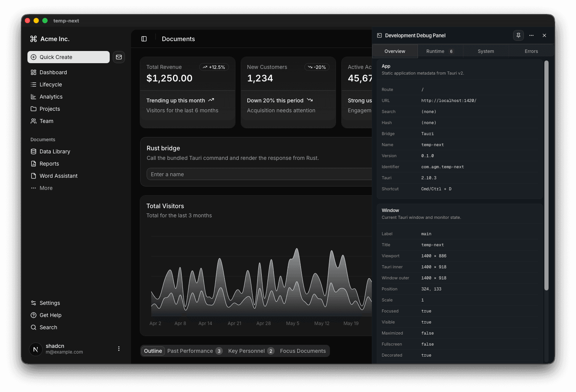Image resolution: width=576 pixels, height=392 pixels.
Task: Select the Analytics icon in the sidebar
Action: [34, 97]
